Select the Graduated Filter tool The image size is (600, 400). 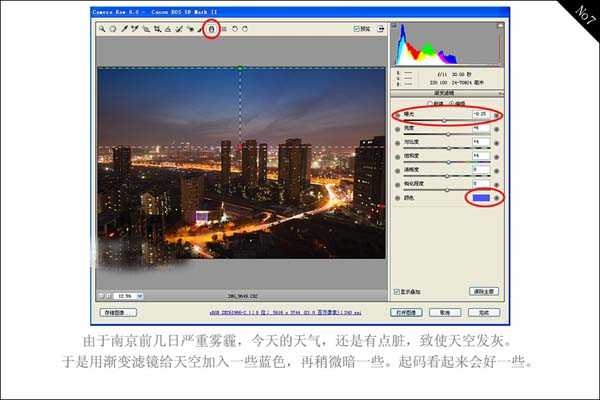point(211,29)
